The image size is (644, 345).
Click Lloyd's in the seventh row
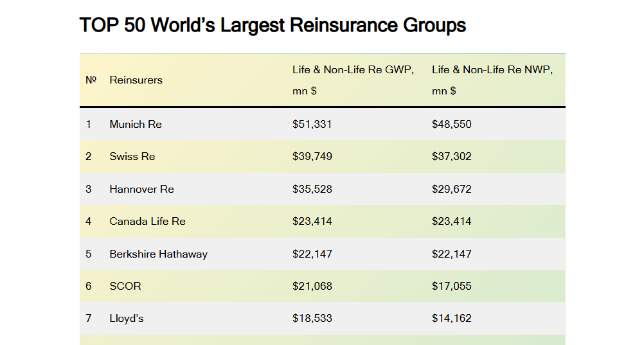pyautogui.click(x=127, y=318)
